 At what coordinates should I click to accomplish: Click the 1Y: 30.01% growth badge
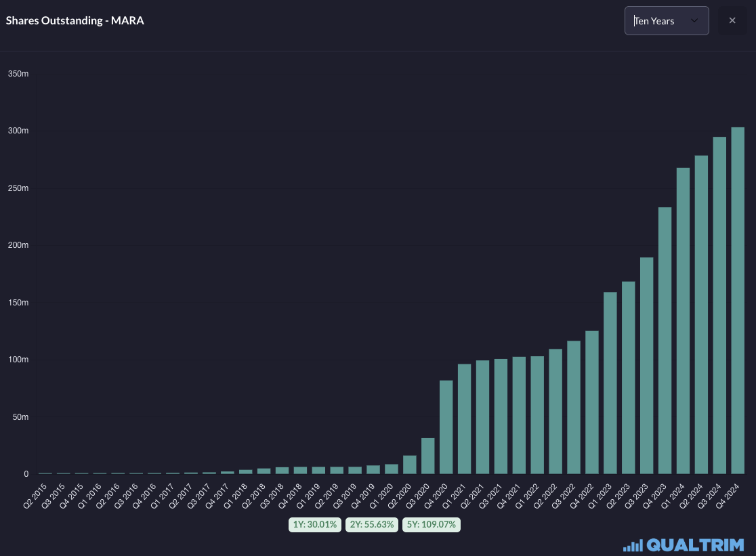[x=314, y=524]
